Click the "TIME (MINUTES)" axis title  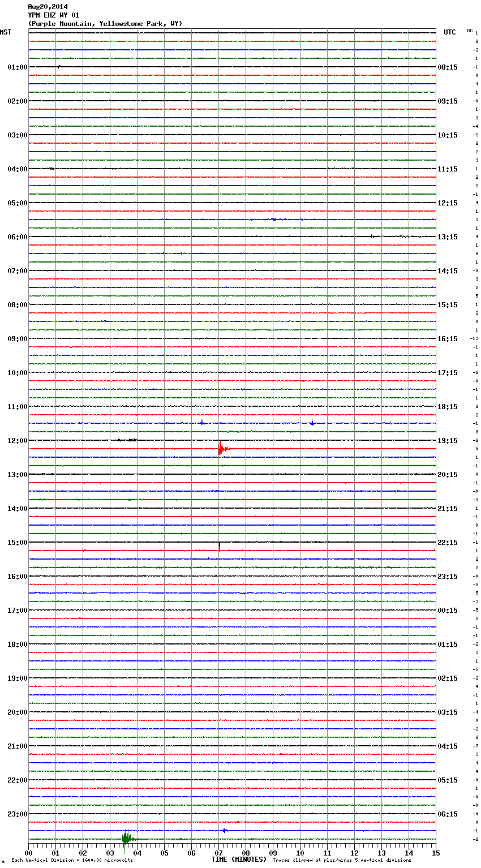[x=239, y=860]
